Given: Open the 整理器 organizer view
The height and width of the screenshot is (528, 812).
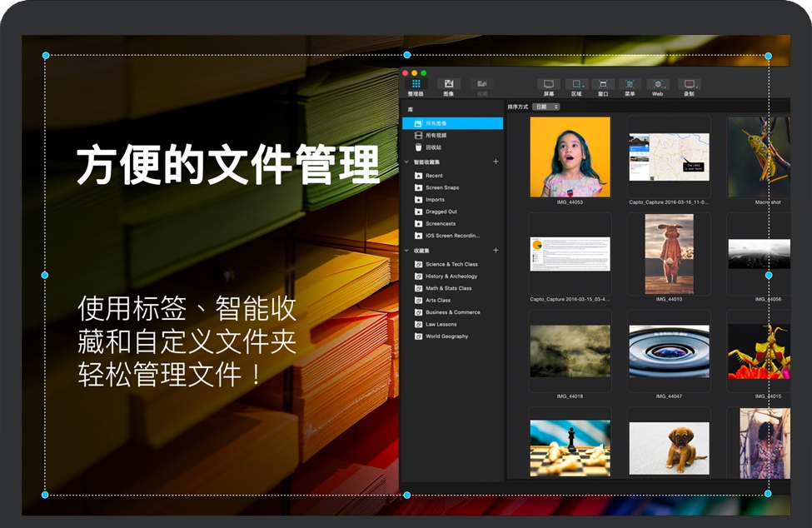Looking at the screenshot, I should click(x=416, y=85).
